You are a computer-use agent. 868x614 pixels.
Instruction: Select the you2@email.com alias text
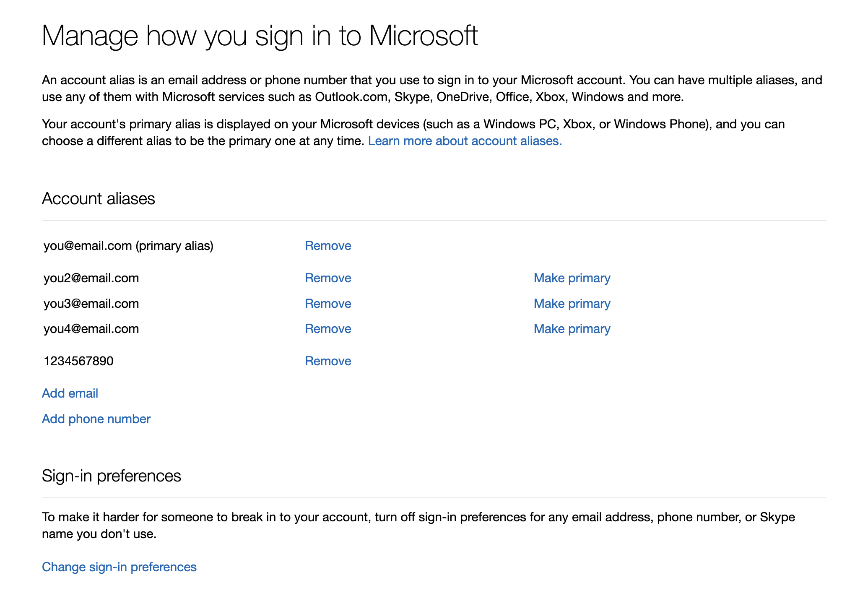[x=91, y=278]
